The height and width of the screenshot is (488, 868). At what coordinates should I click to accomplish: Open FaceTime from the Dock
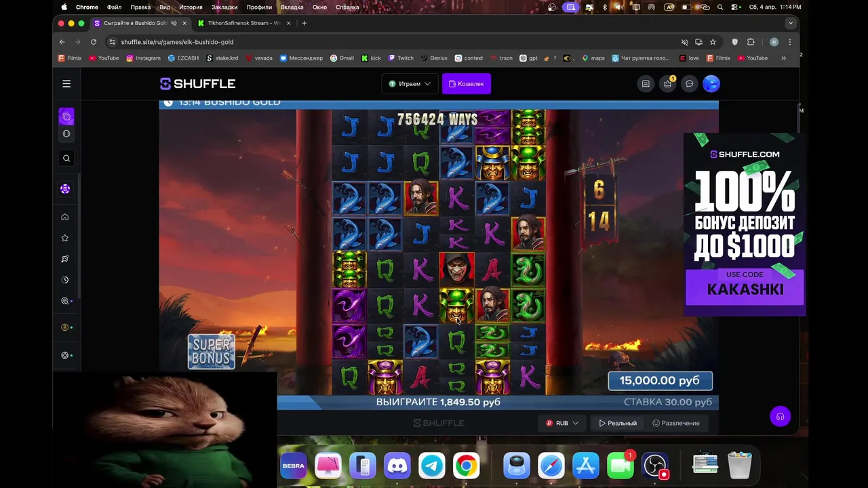coord(620,466)
